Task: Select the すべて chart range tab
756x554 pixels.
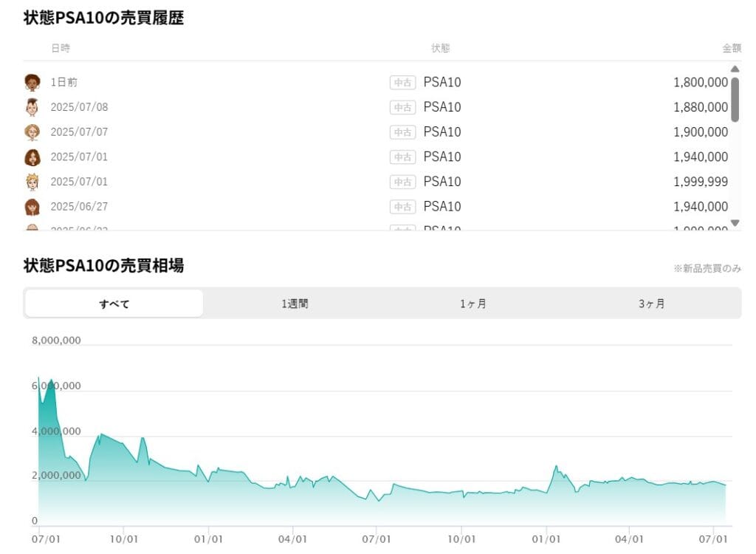Action: 114,304
